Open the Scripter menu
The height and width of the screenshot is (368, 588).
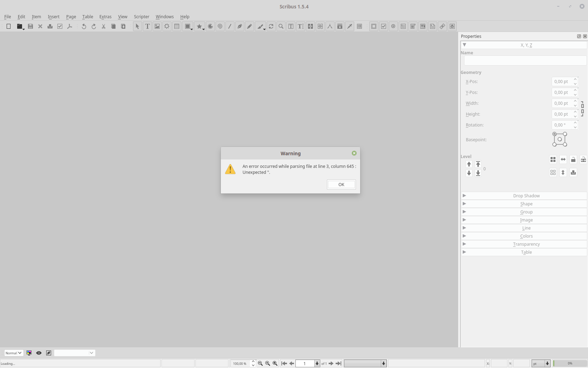coord(141,16)
